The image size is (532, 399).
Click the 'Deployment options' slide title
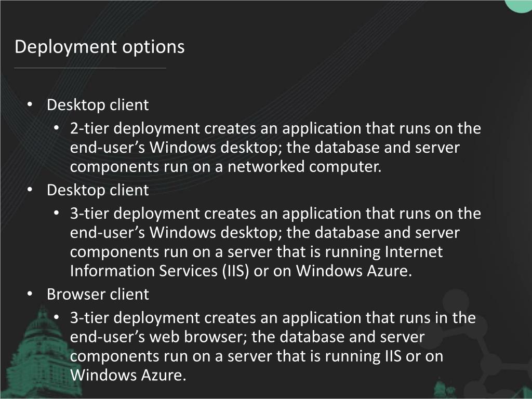(99, 47)
